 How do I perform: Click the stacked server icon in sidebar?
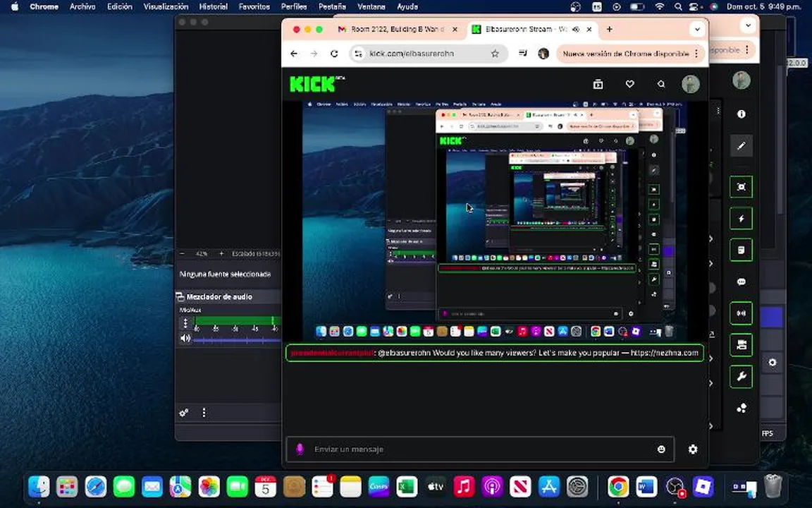click(741, 345)
